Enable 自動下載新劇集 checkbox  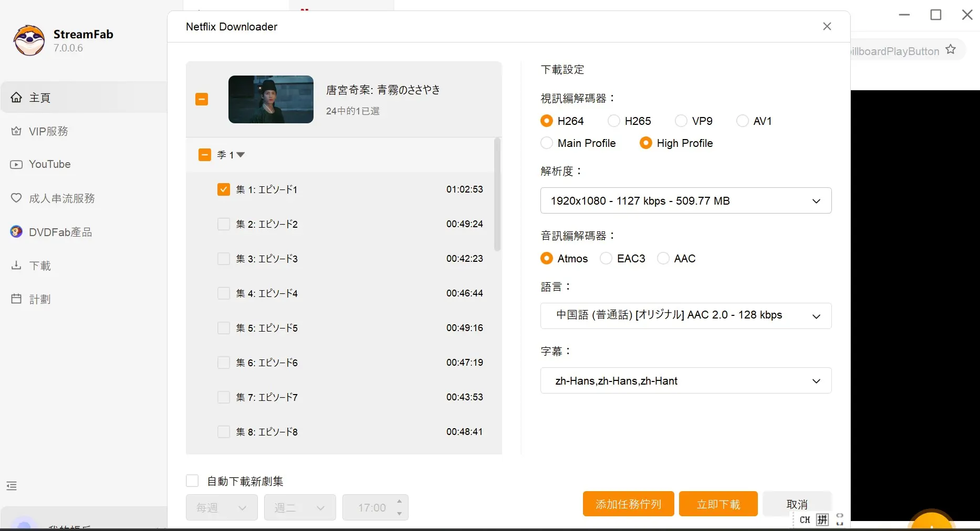point(192,481)
